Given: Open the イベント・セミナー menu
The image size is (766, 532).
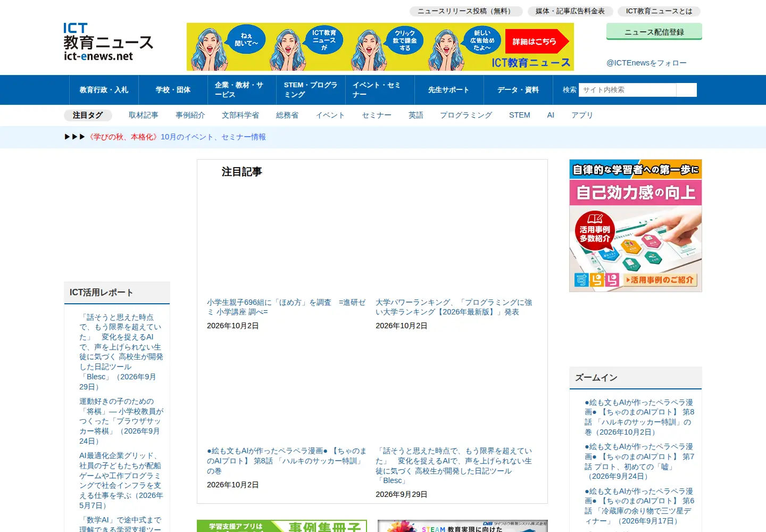Looking at the screenshot, I should (380, 90).
